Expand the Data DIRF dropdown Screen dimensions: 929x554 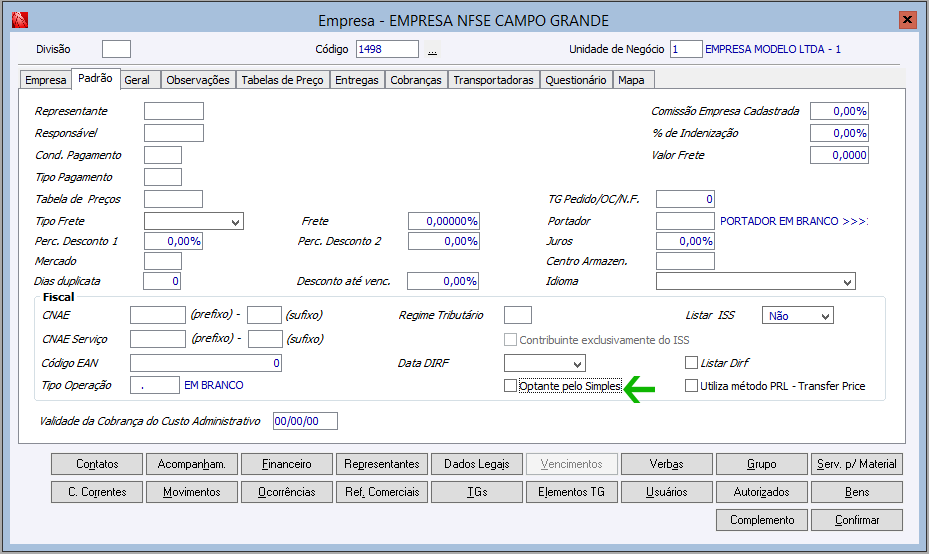544,363
